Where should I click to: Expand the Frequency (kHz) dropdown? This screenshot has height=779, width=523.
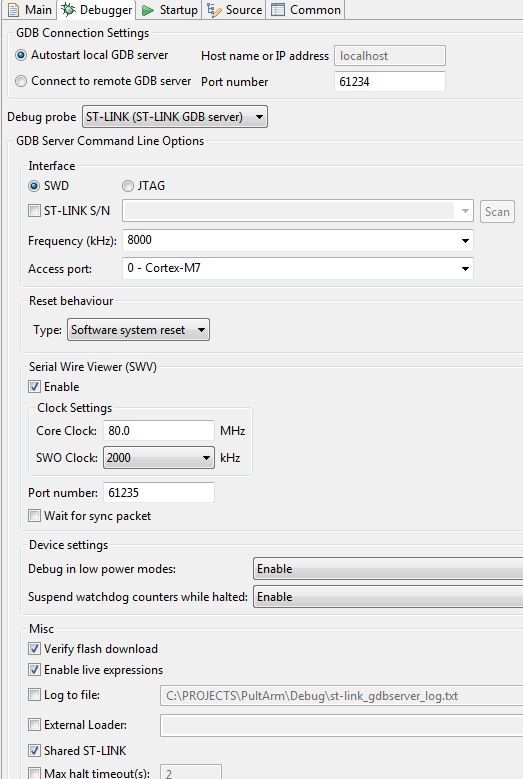point(298,240)
